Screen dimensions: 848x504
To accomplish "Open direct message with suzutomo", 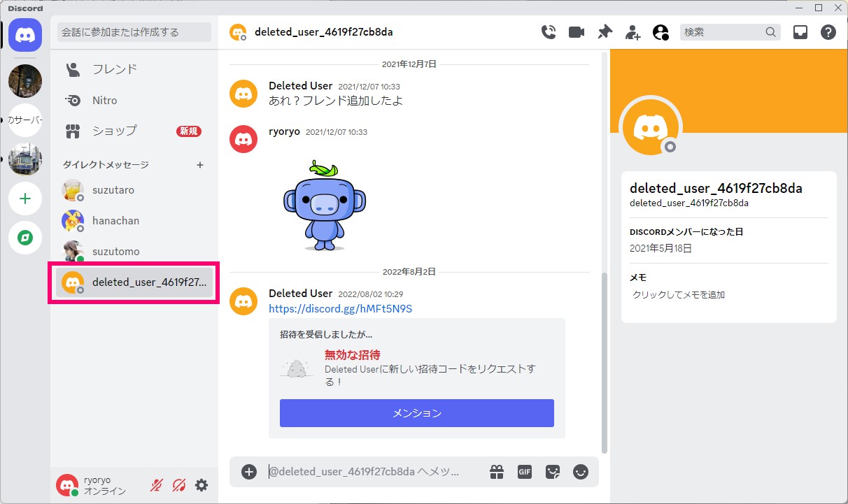I will pyautogui.click(x=134, y=252).
